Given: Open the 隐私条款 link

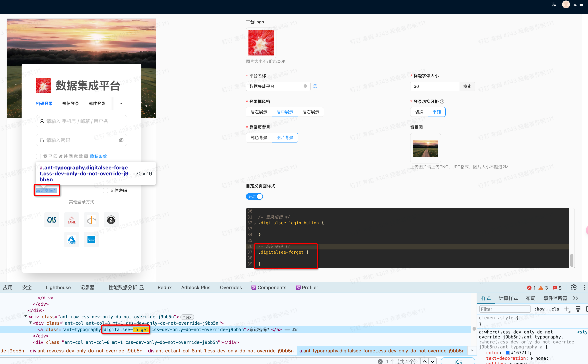Looking at the screenshot, I should [x=98, y=156].
